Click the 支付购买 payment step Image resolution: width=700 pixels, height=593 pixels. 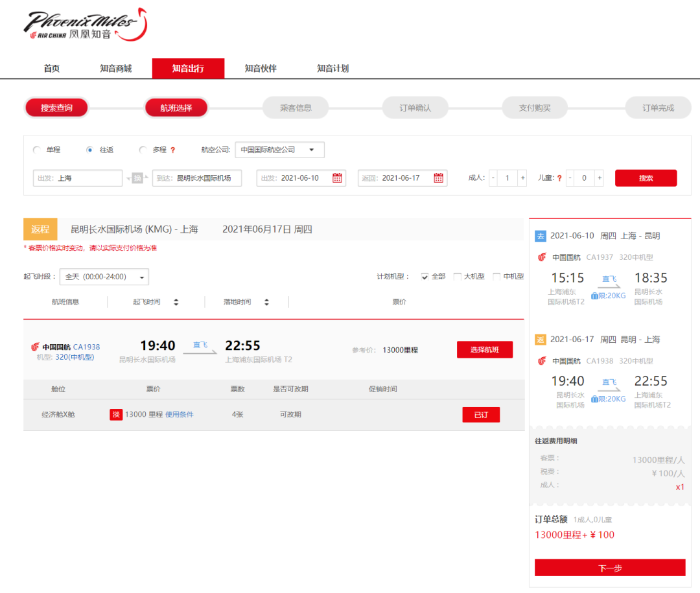tap(535, 108)
